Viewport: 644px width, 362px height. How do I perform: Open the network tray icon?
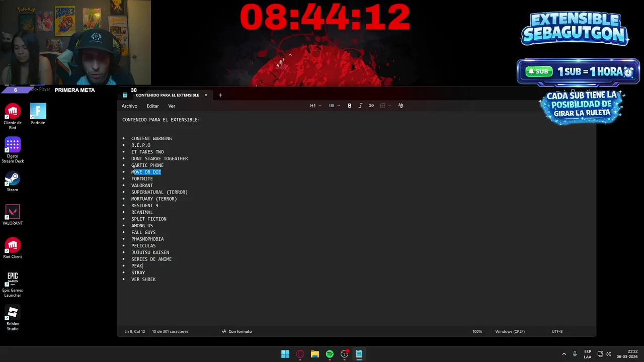tap(600, 354)
